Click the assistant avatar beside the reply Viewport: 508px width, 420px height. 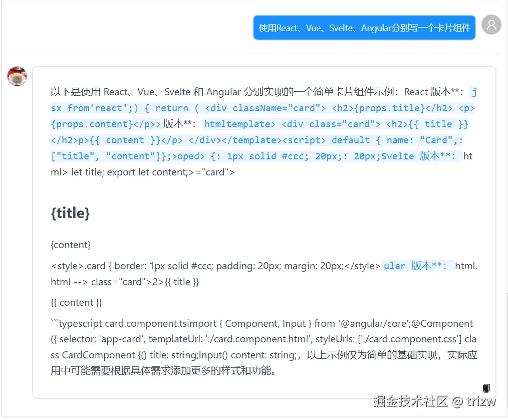click(17, 76)
